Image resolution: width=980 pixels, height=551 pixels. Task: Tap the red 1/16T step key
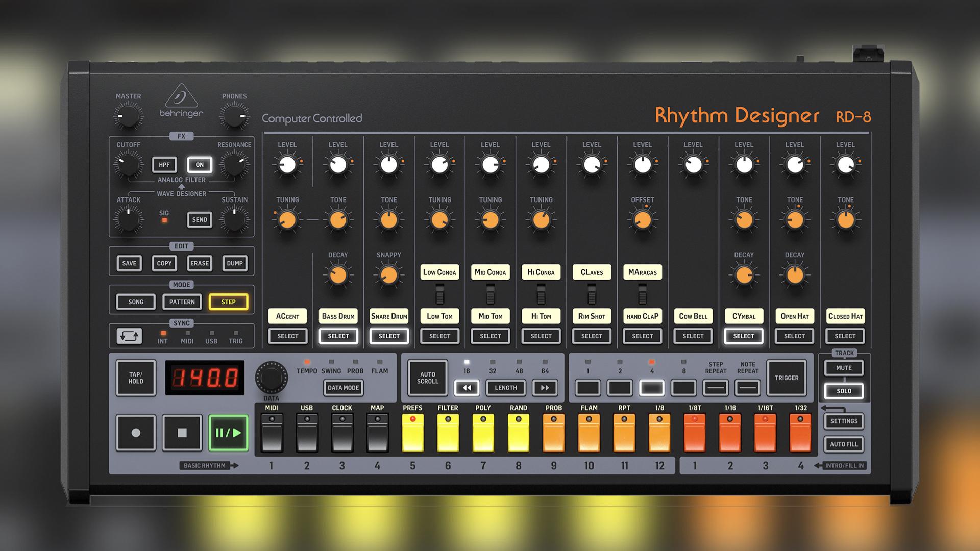[x=765, y=433]
